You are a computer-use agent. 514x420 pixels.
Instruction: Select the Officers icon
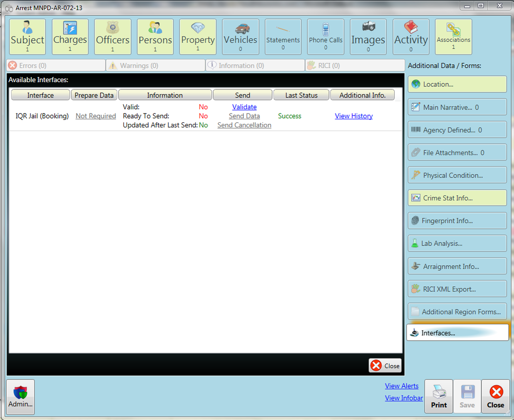tap(112, 36)
